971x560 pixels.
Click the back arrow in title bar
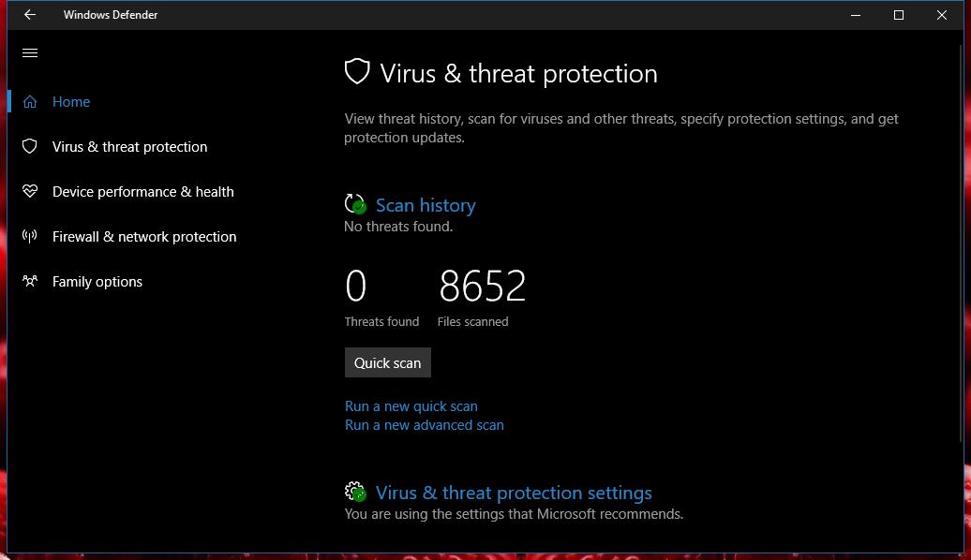30,15
